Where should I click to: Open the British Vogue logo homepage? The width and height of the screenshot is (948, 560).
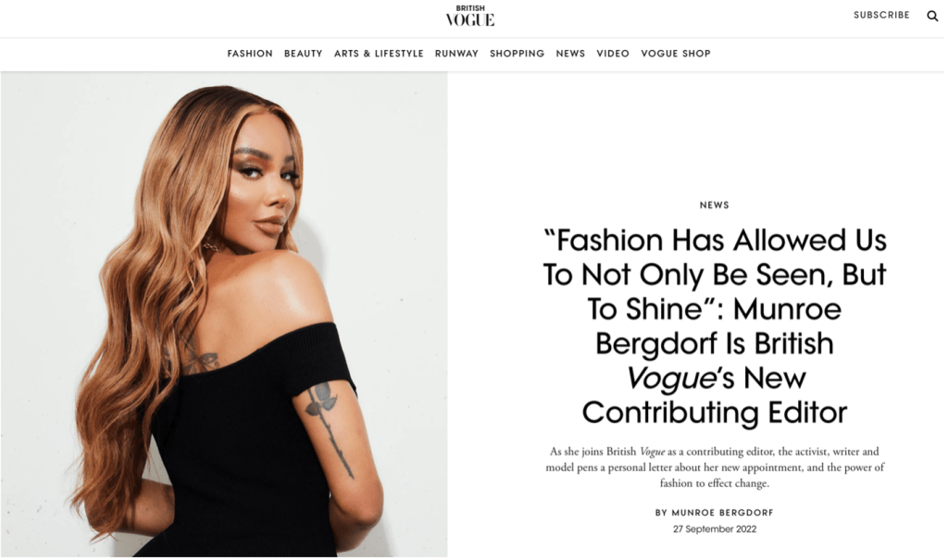click(469, 16)
